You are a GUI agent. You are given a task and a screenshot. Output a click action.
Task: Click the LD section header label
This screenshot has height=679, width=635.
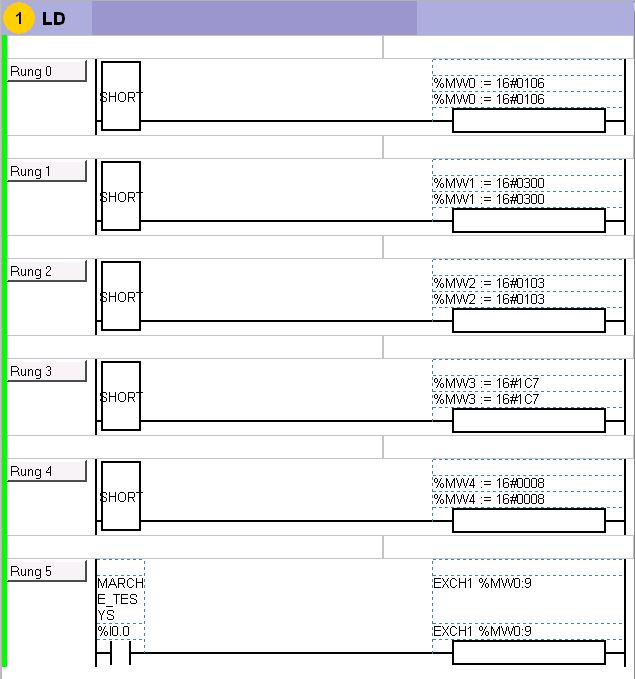pyautogui.click(x=54, y=19)
